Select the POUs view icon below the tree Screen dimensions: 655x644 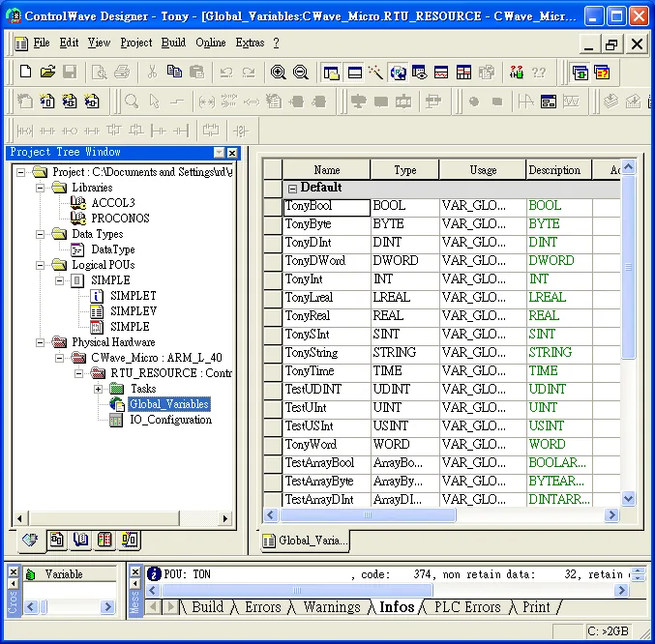tap(57, 541)
